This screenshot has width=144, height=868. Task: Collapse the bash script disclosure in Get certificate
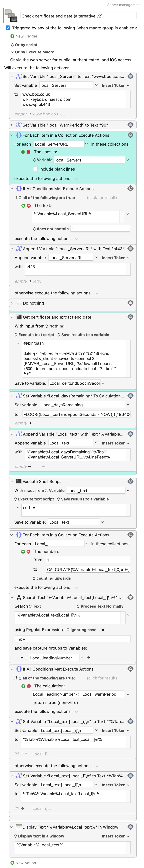tap(19, 343)
